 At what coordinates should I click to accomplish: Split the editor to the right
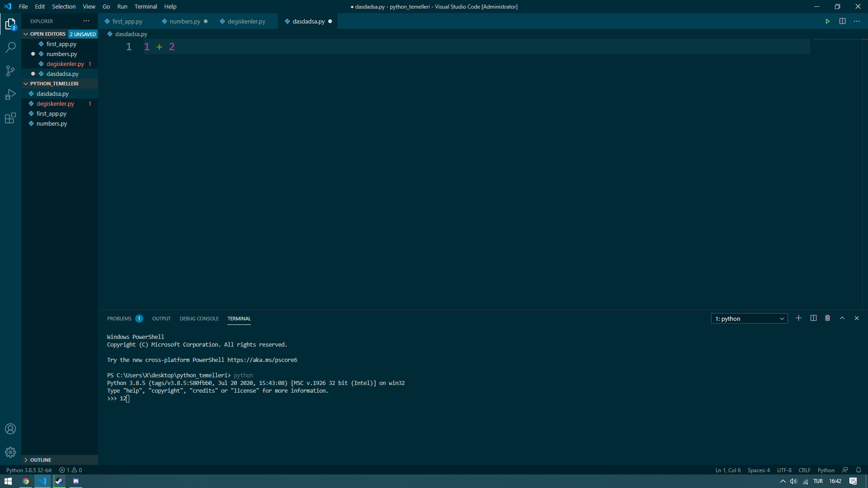[x=842, y=21]
